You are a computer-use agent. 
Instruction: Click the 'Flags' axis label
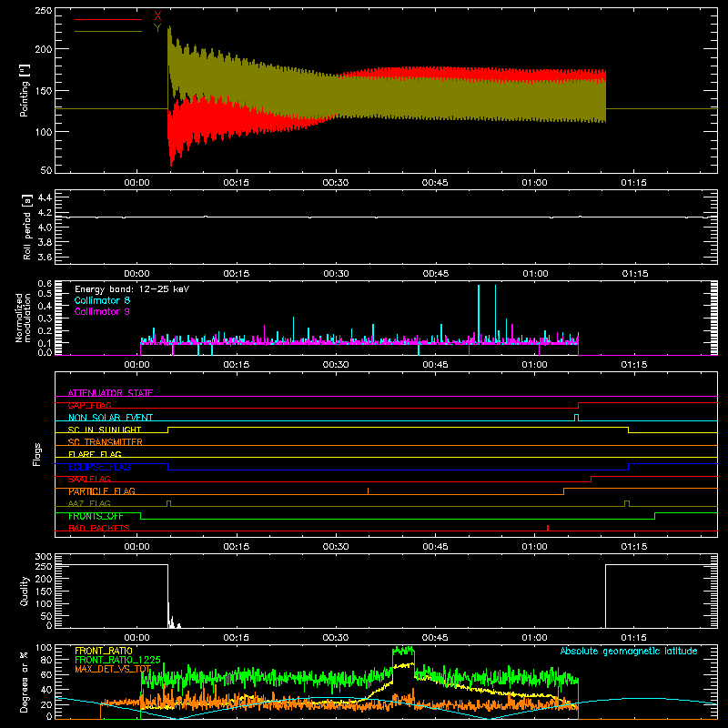pos(37,454)
